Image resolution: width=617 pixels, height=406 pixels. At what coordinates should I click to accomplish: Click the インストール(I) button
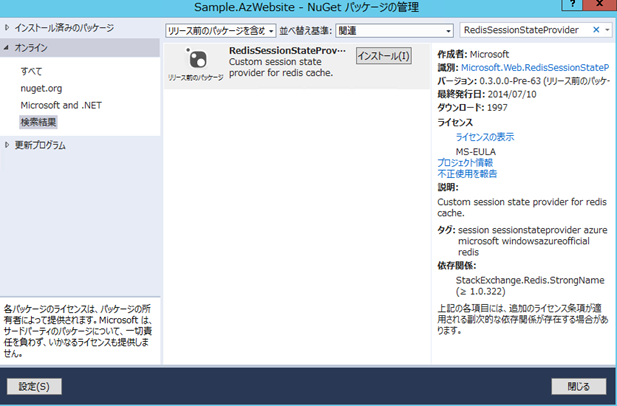384,56
